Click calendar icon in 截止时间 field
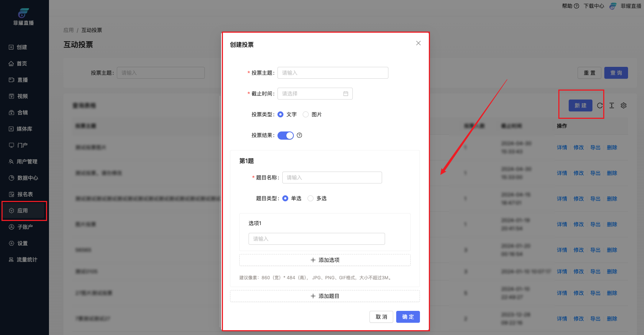The width and height of the screenshot is (644, 335). [345, 94]
